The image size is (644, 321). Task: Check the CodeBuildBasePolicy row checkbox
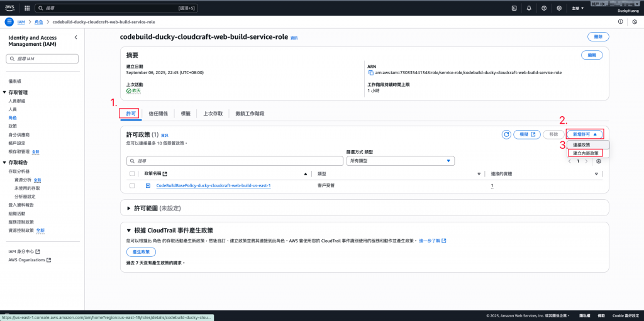(x=132, y=185)
